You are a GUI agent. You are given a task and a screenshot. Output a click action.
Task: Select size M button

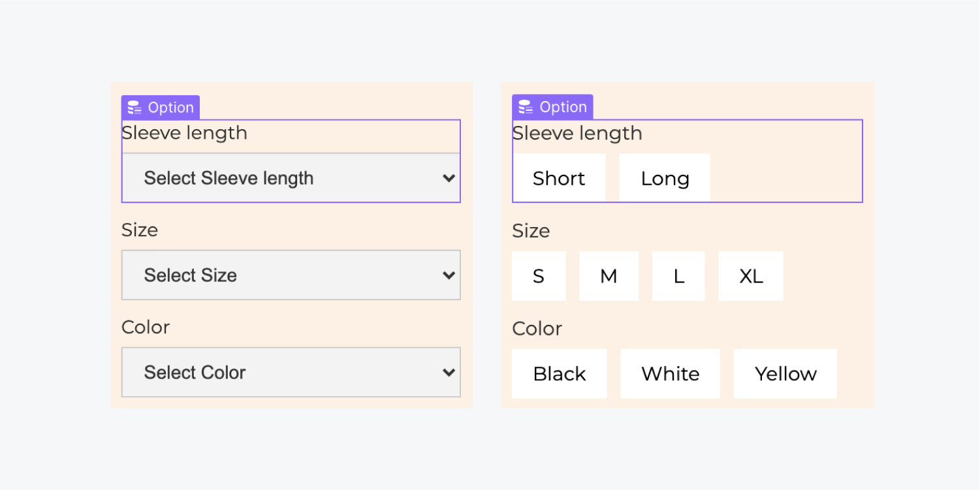609,276
